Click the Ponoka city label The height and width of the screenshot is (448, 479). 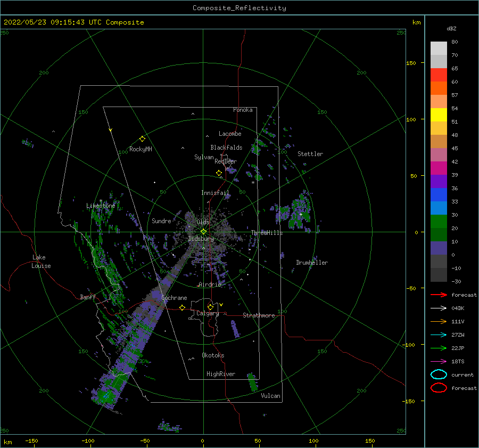pyautogui.click(x=243, y=110)
